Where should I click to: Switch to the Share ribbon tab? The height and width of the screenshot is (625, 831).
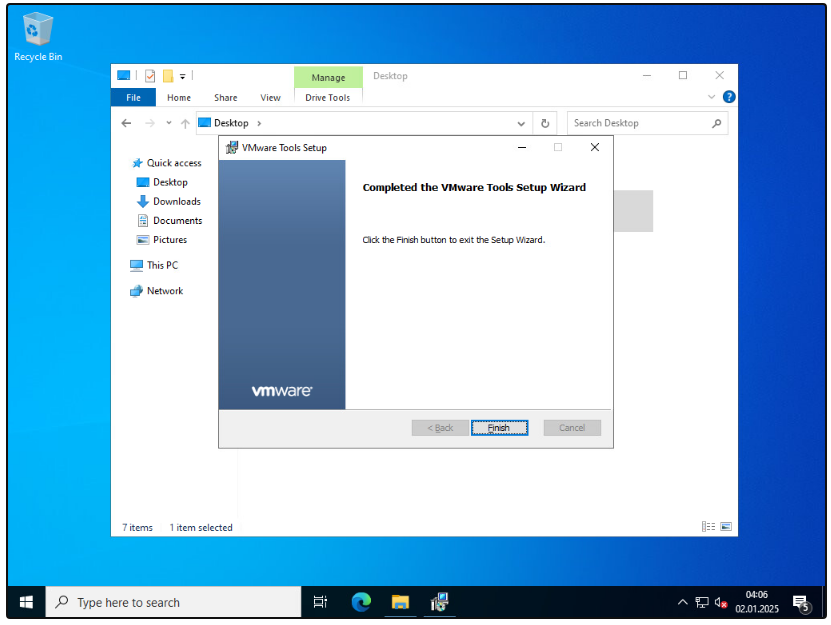[x=225, y=98]
